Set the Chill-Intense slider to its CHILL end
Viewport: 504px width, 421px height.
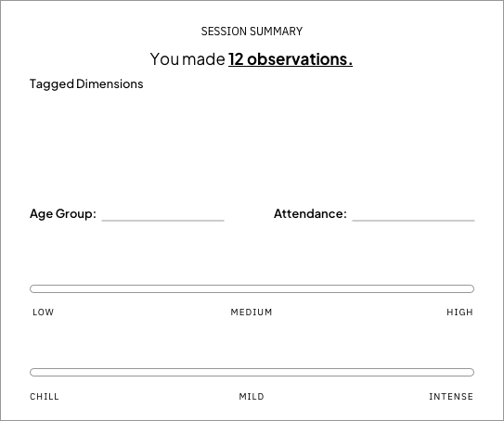[x=32, y=372]
